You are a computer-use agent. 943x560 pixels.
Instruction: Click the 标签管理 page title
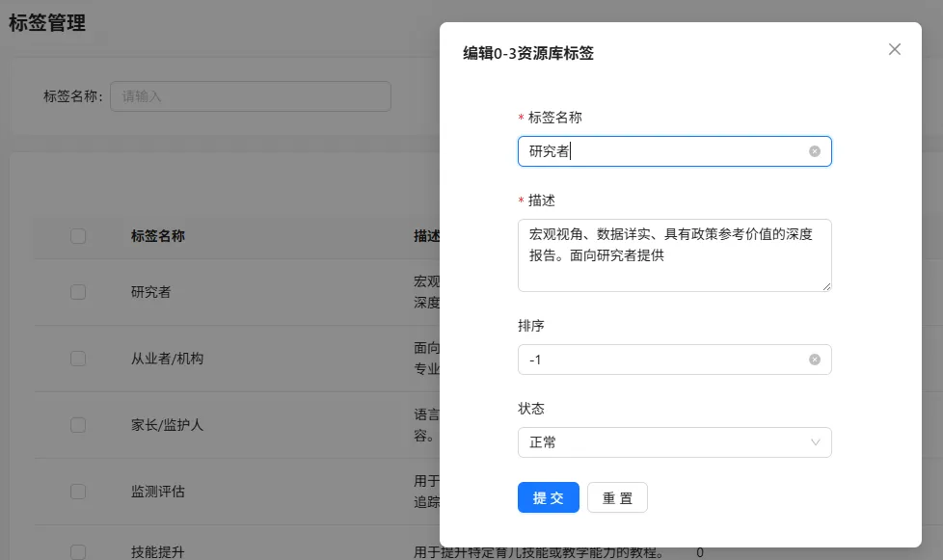click(x=47, y=23)
